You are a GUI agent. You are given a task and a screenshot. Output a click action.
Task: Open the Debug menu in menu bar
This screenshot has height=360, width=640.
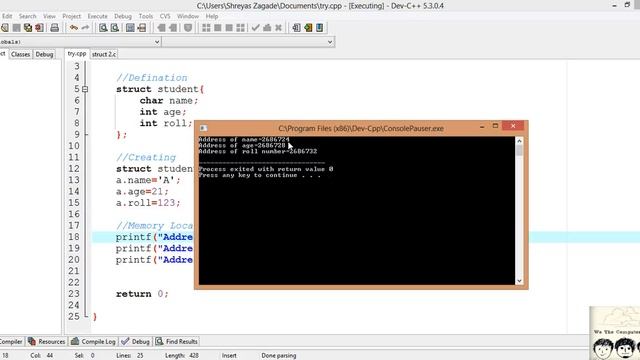coord(123,16)
